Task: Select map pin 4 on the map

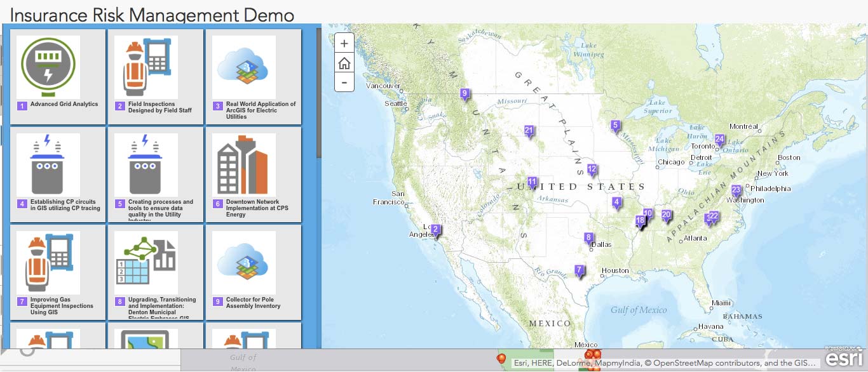Action: (616, 203)
